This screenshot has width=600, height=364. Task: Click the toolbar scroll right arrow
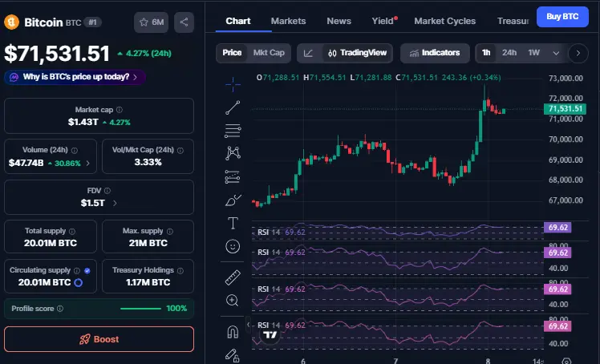[578, 53]
